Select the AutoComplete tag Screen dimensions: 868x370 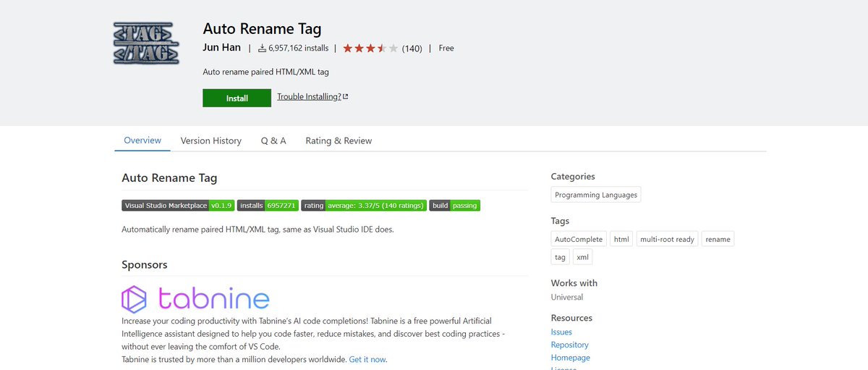pos(579,239)
